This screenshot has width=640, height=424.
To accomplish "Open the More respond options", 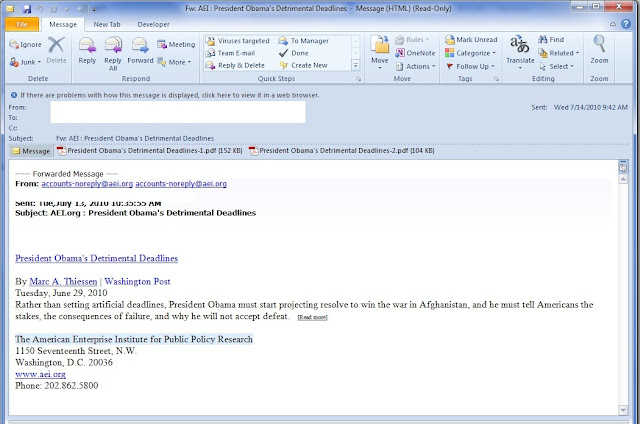I will [174, 62].
